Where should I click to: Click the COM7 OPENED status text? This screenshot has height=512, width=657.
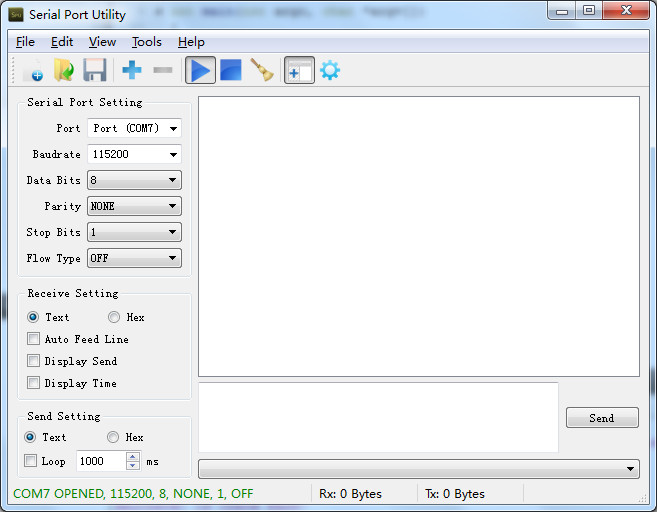pos(133,494)
